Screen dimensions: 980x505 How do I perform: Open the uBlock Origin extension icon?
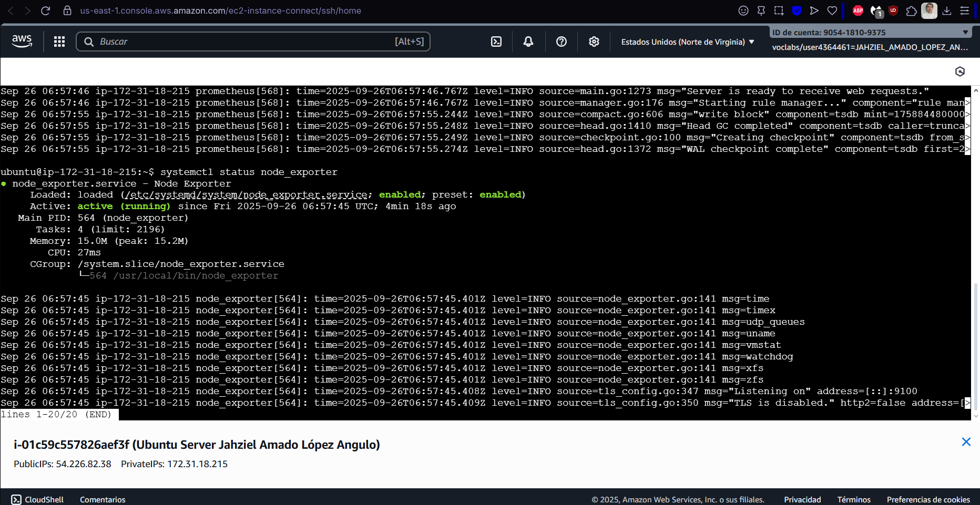(893, 11)
